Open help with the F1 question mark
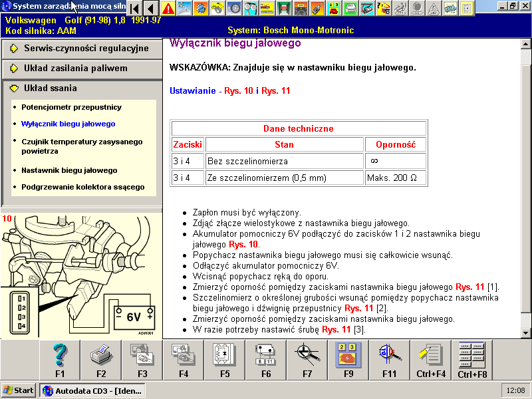This screenshot has width=532, height=399. [60, 360]
